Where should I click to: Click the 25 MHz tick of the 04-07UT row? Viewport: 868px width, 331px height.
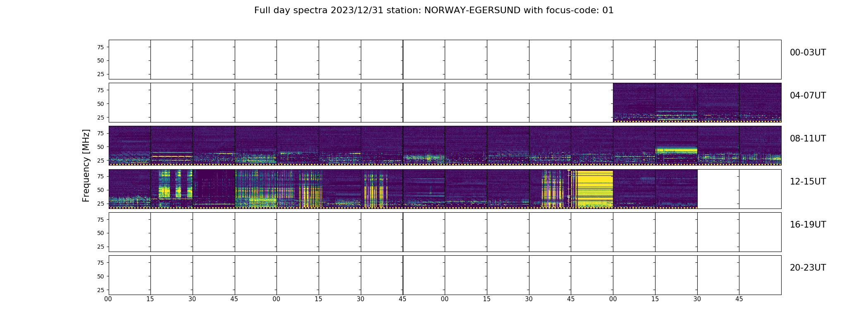coord(100,118)
